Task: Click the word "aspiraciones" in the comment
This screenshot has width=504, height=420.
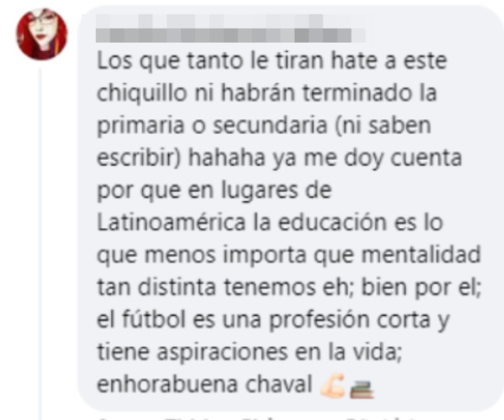Action: (x=222, y=353)
